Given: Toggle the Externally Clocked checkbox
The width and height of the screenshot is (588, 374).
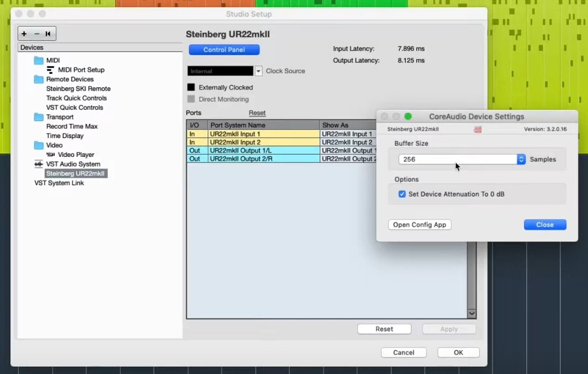Looking at the screenshot, I should (x=191, y=87).
